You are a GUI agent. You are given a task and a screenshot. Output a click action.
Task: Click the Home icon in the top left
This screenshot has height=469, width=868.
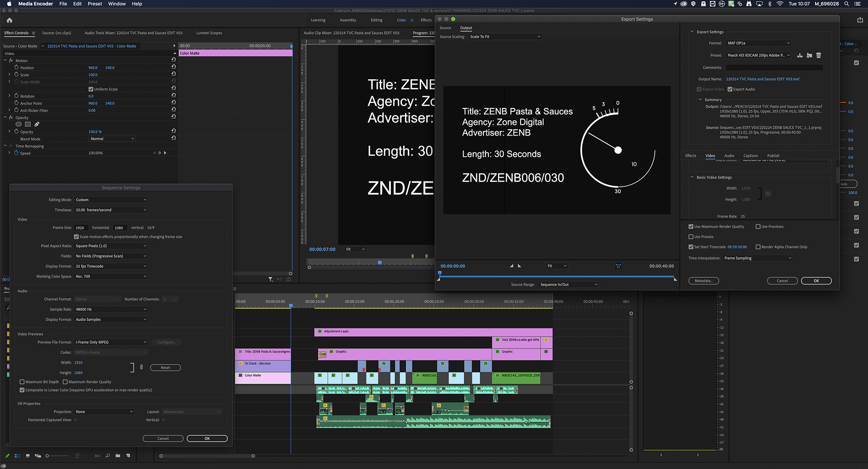[x=9, y=20]
